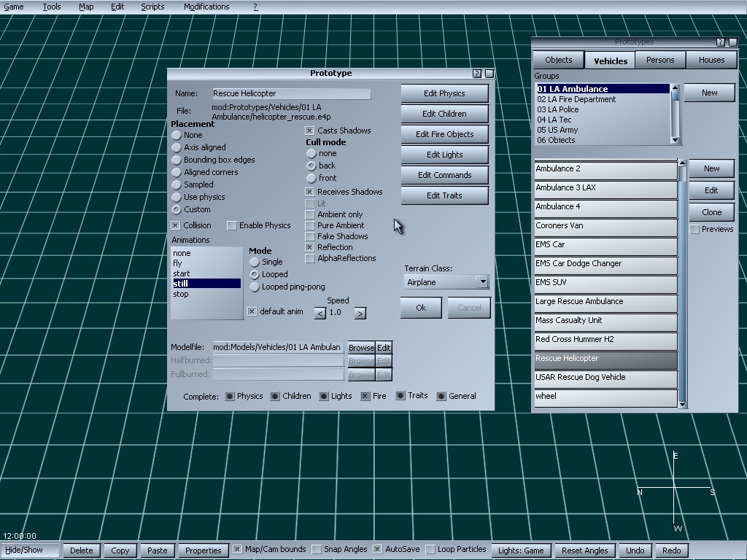Click the Edit Physics button

pos(444,93)
